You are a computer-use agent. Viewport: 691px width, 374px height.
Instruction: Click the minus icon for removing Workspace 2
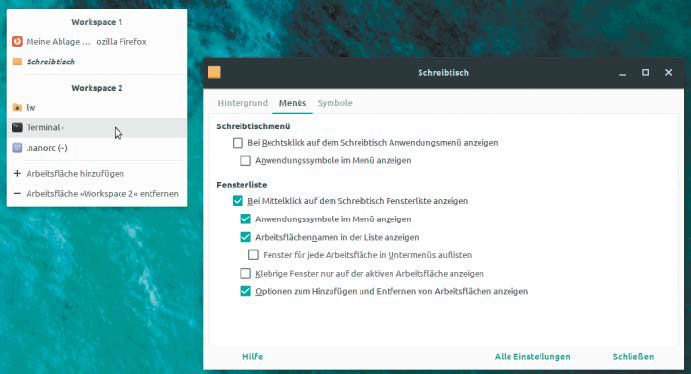coord(17,194)
